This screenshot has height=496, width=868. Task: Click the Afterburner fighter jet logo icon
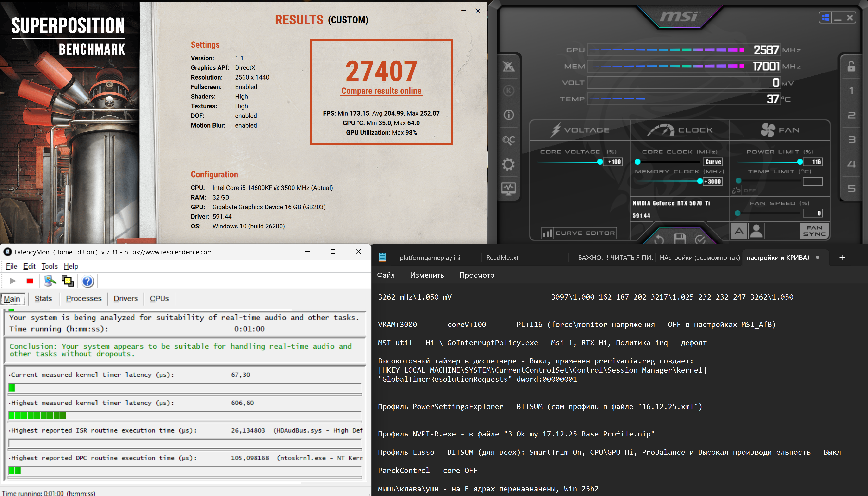(509, 67)
